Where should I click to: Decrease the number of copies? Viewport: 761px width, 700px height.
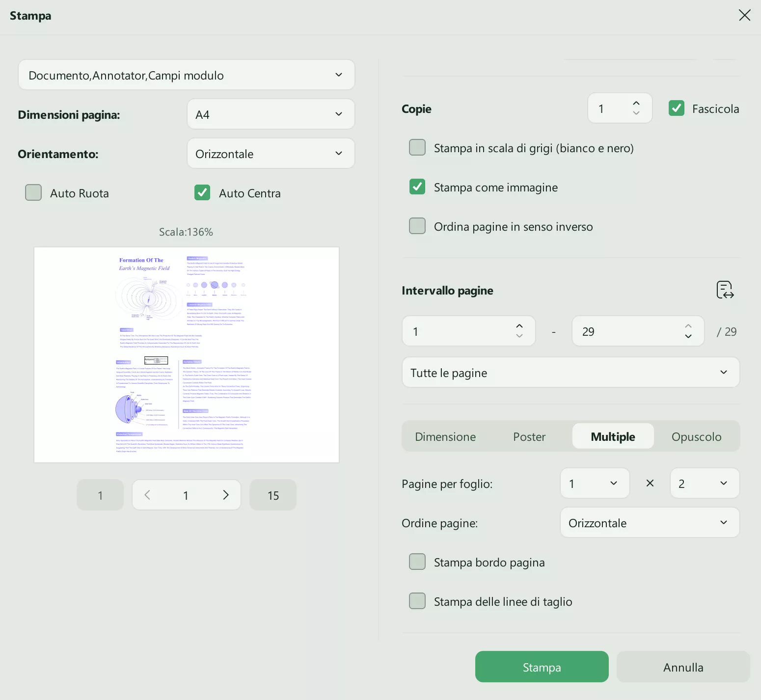(636, 113)
